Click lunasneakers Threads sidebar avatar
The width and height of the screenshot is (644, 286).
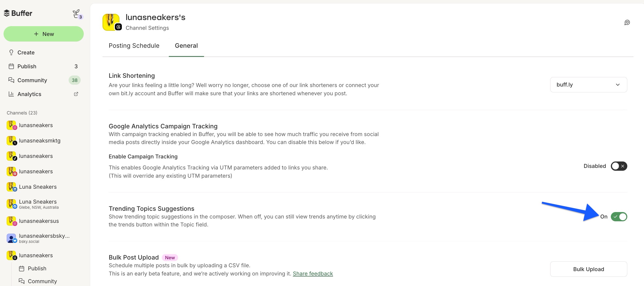click(12, 255)
